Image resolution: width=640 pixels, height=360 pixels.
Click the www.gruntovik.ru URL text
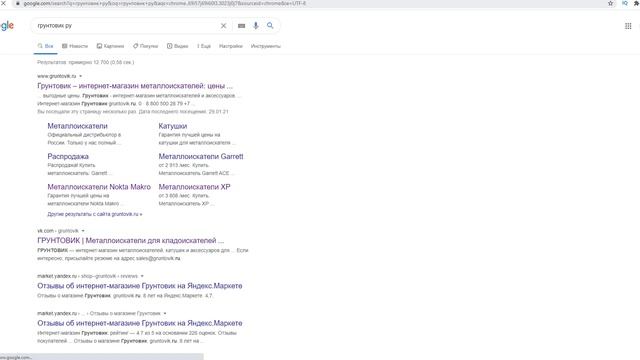click(x=56, y=76)
